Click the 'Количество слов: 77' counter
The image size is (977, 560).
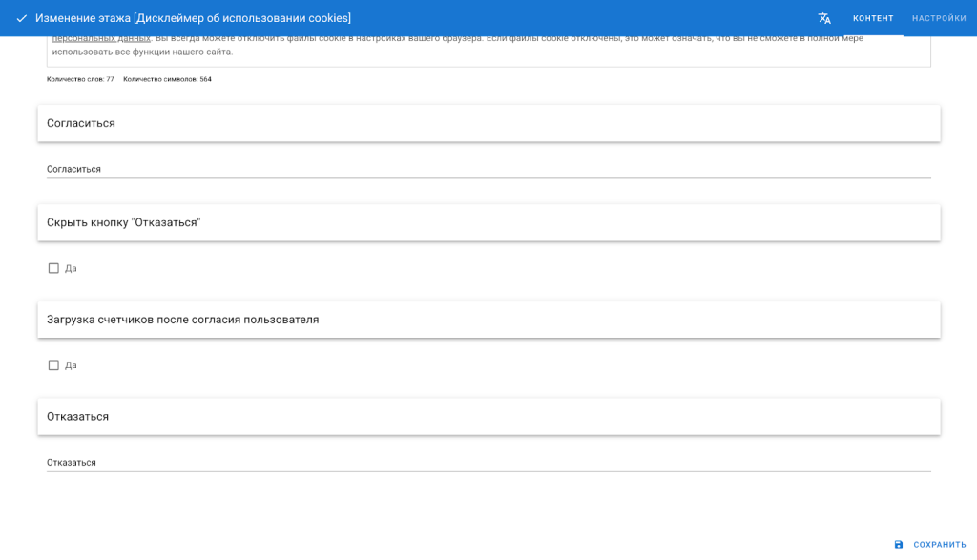click(80, 79)
